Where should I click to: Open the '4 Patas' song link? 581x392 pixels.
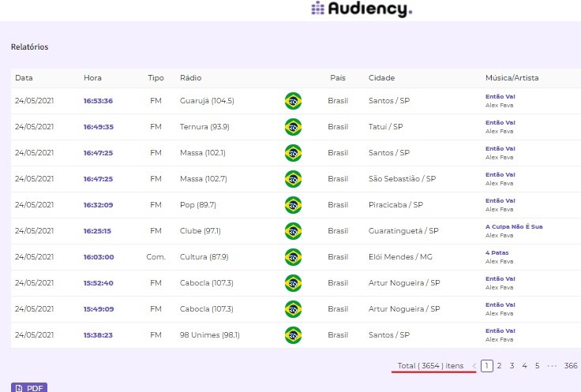(x=499, y=252)
